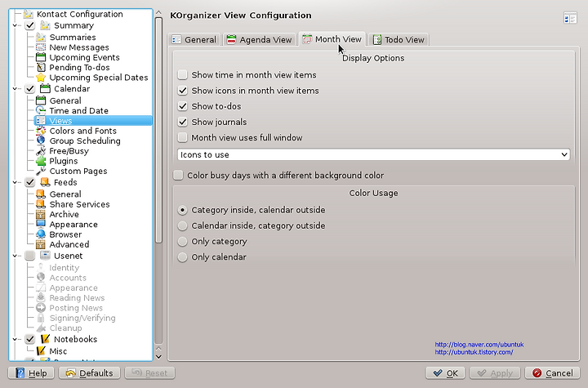
Task: Collapse the Summary tree branch
Action: (x=15, y=25)
